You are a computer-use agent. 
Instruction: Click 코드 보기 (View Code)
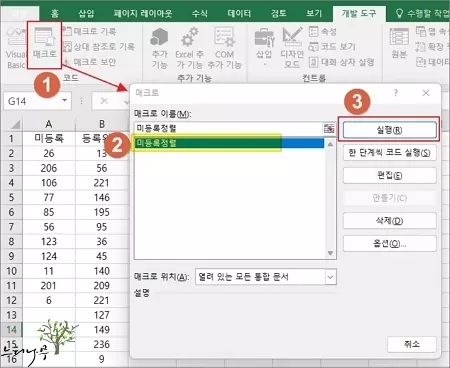click(x=332, y=47)
